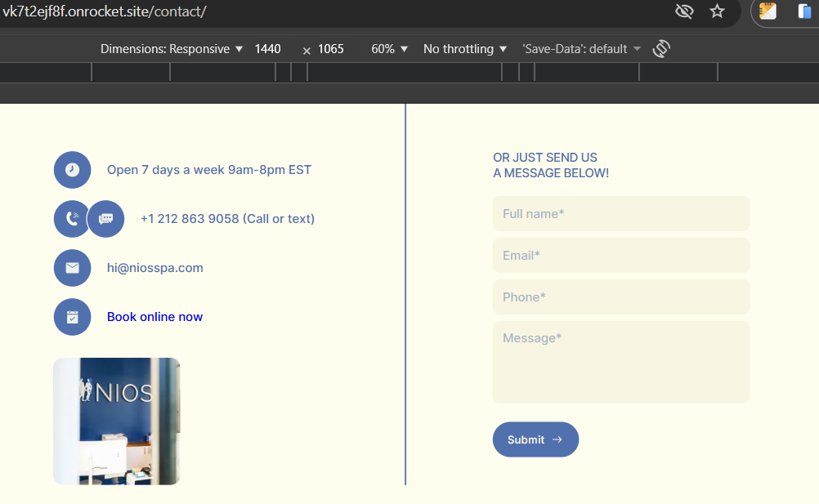Image resolution: width=819 pixels, height=504 pixels.
Task: Click the page URL in the address bar
Action: pyautogui.click(x=105, y=11)
